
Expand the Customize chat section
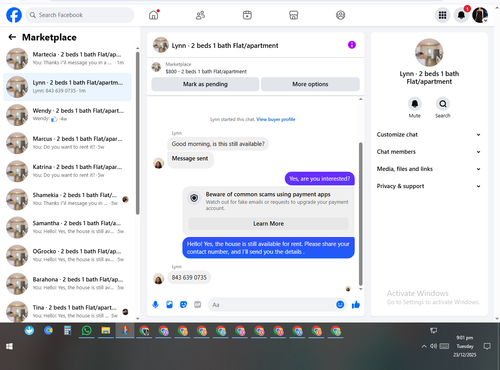tap(429, 135)
